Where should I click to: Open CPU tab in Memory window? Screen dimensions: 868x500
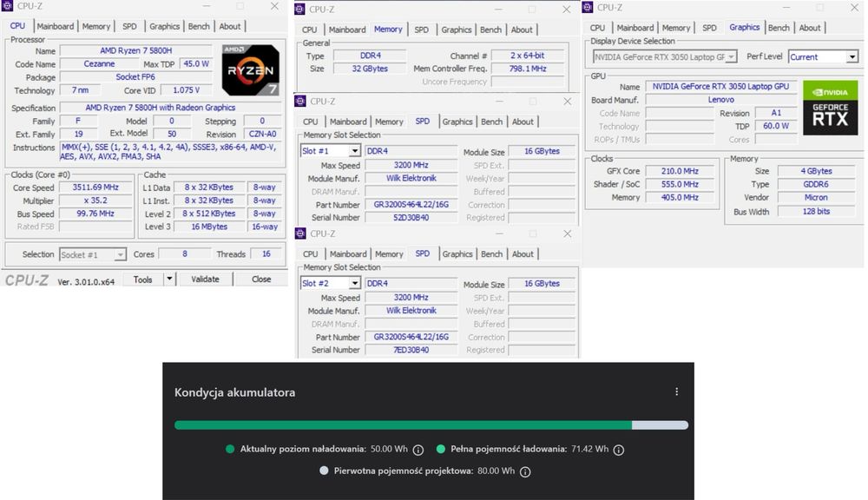point(310,30)
